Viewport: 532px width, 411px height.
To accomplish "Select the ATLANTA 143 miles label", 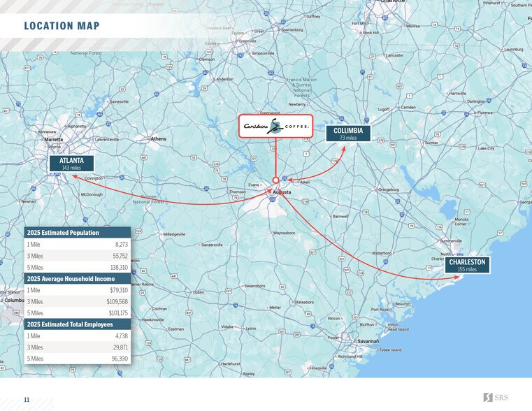I will (72, 164).
